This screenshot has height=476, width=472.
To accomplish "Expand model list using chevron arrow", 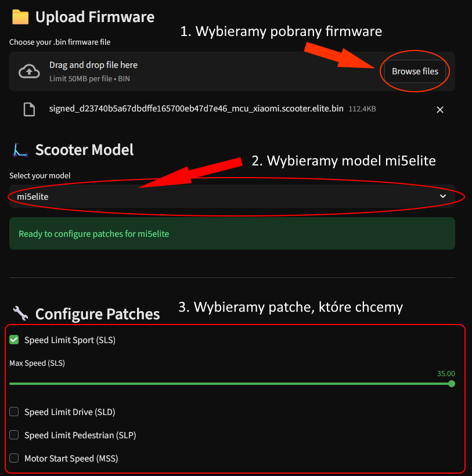I will 443,196.
